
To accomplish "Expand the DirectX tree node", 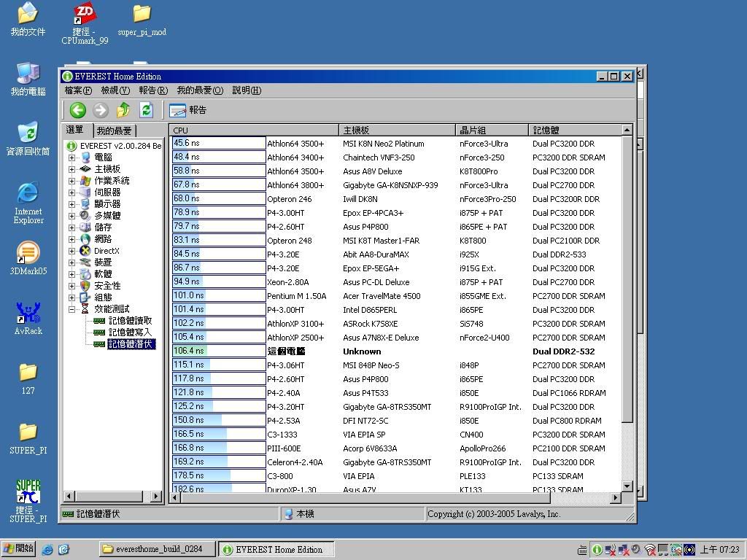I will pyautogui.click(x=71, y=251).
